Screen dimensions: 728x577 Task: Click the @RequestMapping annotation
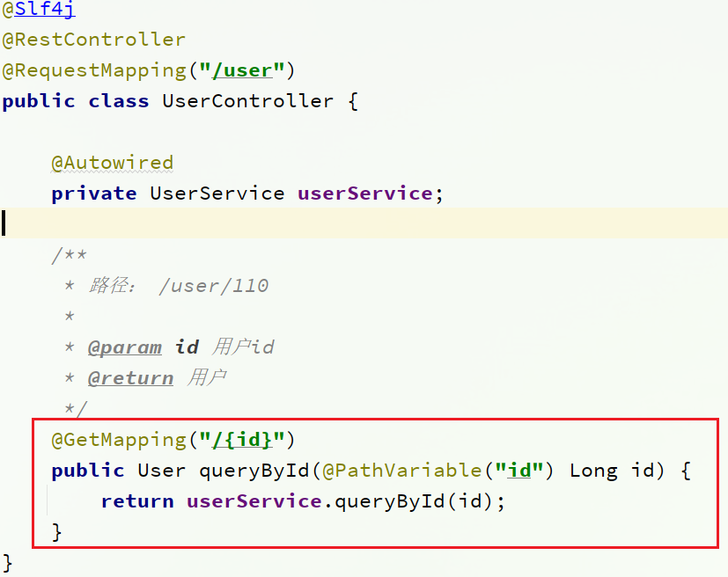coord(94,70)
